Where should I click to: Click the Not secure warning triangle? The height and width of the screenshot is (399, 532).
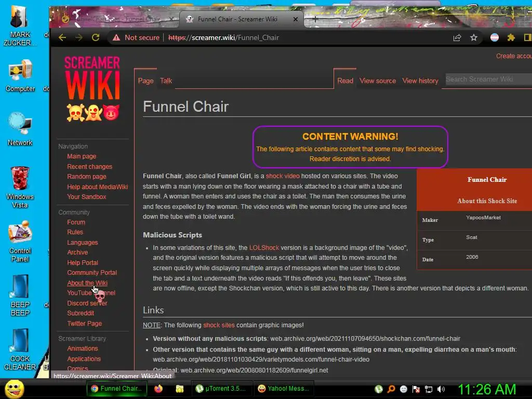(x=116, y=37)
